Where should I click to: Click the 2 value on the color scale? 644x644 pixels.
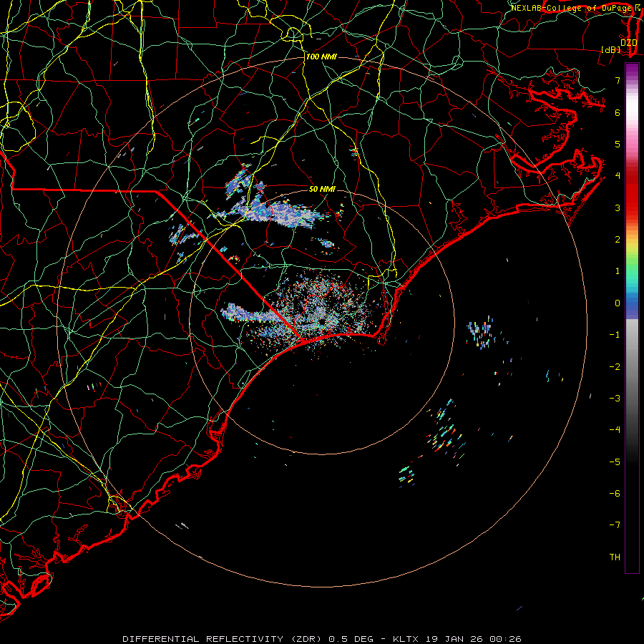(x=618, y=240)
